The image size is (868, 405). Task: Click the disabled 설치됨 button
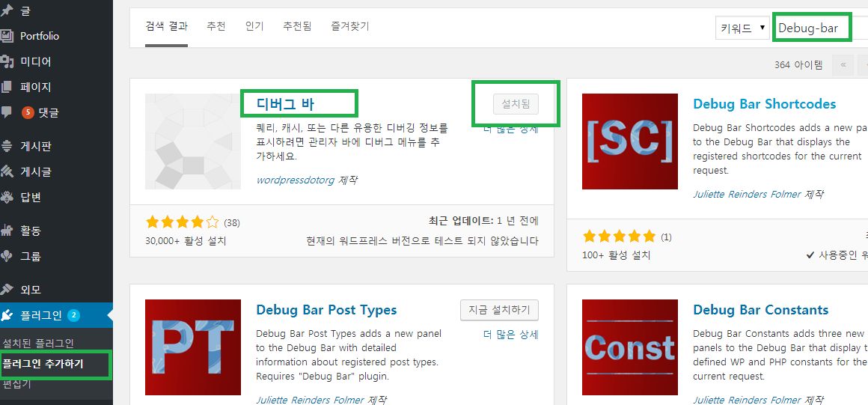(516, 103)
